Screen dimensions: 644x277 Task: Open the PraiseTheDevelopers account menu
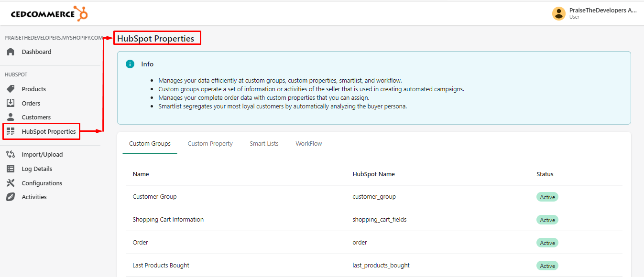point(602,11)
